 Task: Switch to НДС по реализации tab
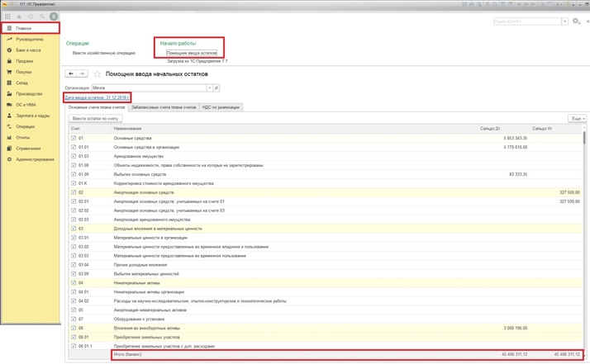tap(221, 107)
